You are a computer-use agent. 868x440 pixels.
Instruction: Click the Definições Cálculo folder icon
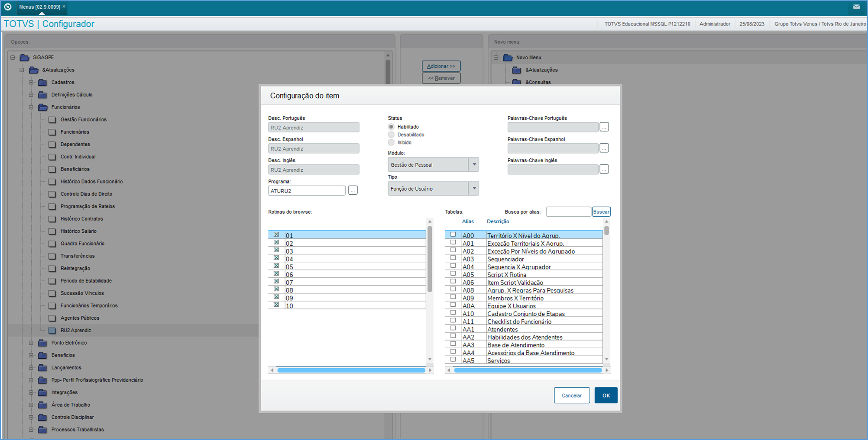point(42,95)
